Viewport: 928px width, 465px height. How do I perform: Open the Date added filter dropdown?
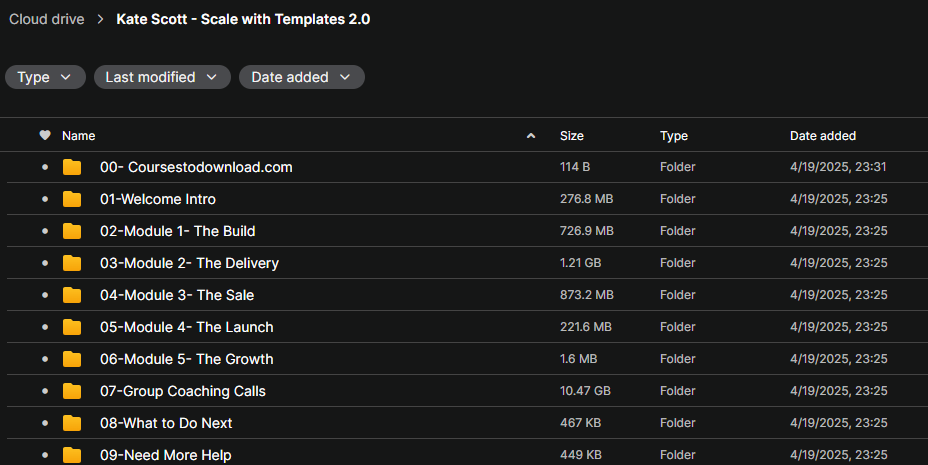click(302, 77)
